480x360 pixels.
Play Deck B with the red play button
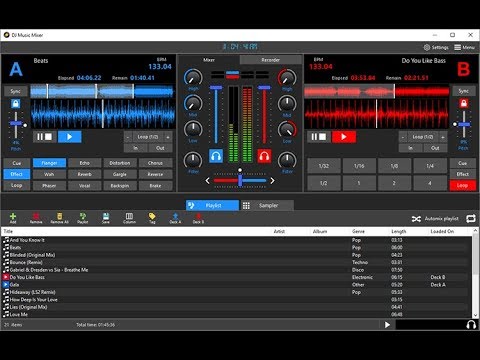click(x=344, y=137)
